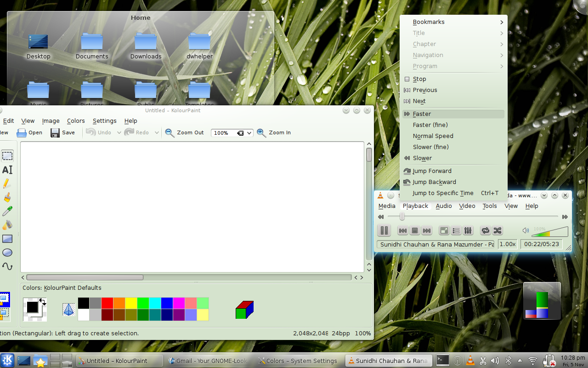This screenshot has height=368, width=588.
Task: Click VLC slower double-arrow beside seek bar
Action: [381, 217]
